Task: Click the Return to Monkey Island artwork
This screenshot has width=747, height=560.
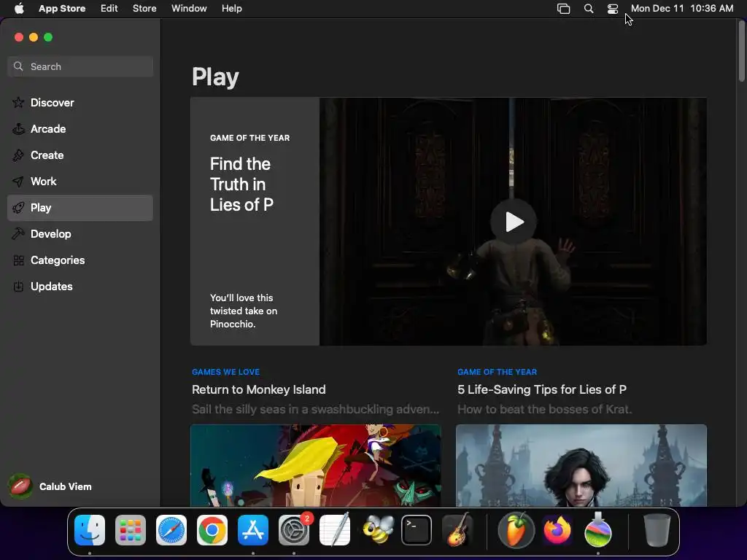Action: point(316,465)
